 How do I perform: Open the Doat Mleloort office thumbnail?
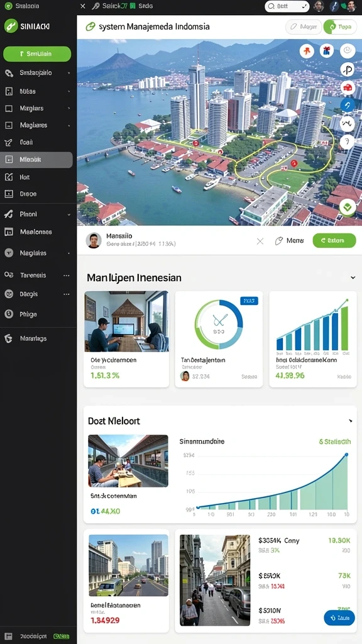point(128,461)
